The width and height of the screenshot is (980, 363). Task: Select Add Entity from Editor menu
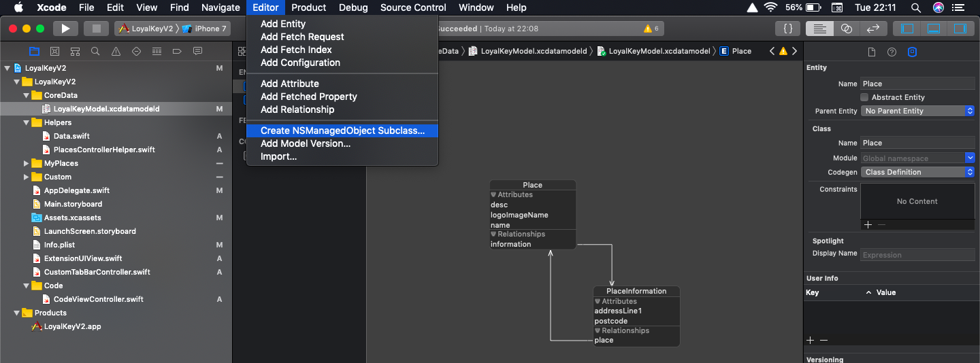pyautogui.click(x=283, y=24)
